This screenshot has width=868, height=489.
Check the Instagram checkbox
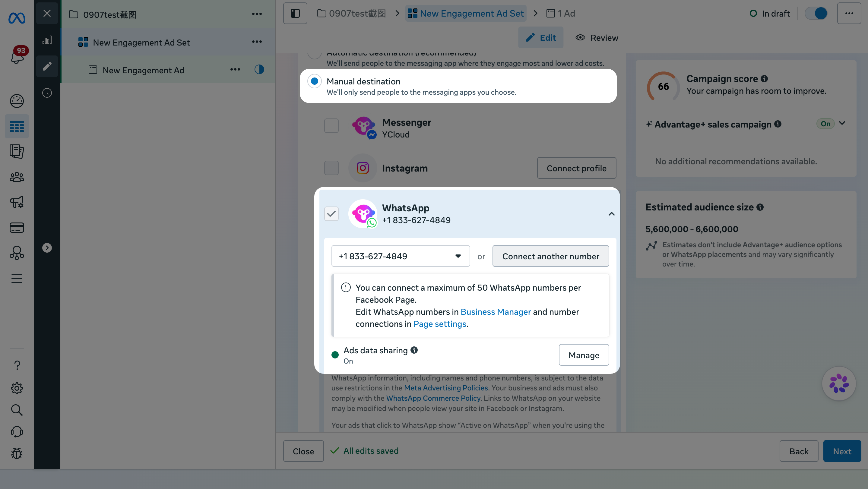(331, 168)
